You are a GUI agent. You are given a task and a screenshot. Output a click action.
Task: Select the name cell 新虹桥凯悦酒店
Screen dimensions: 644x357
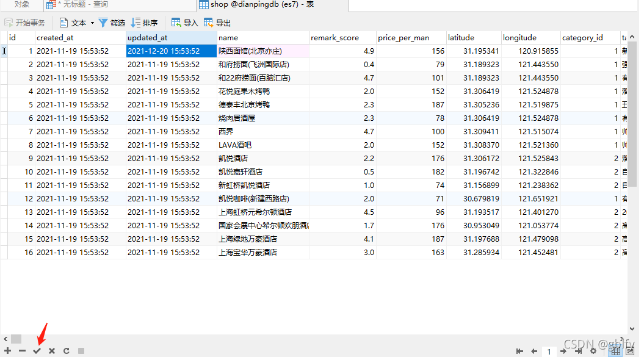[x=263, y=186]
